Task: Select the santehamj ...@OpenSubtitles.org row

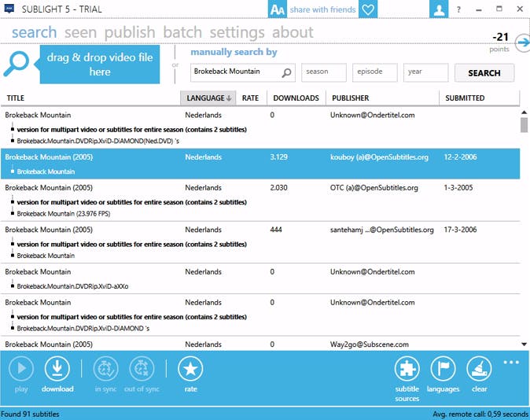Action: click(x=260, y=242)
